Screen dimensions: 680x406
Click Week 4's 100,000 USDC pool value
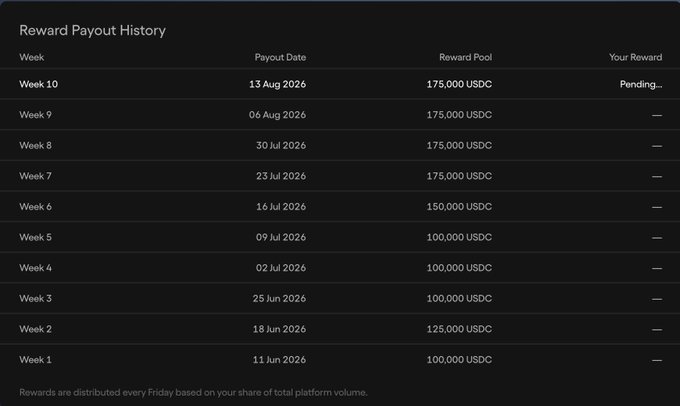tap(459, 268)
